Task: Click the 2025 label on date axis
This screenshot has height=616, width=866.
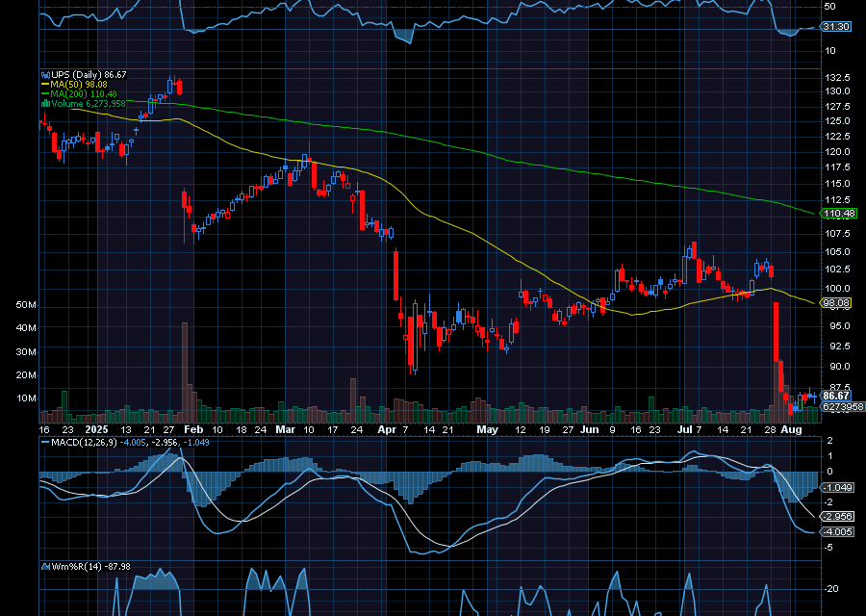Action: pos(96,429)
